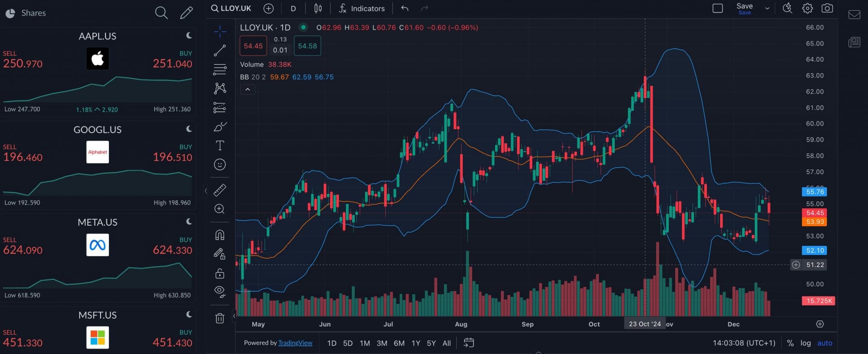Click GOOGL.US buy price 196.510
Viewport: 868px width, 354px height.
172,157
